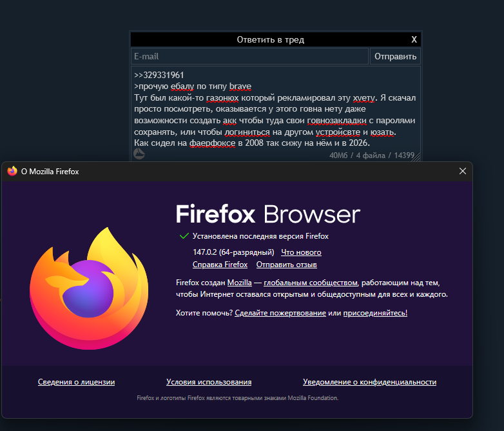The width and height of the screenshot is (504, 431).
Task: Open the 'Справка Firefox' help link
Action: tap(220, 265)
